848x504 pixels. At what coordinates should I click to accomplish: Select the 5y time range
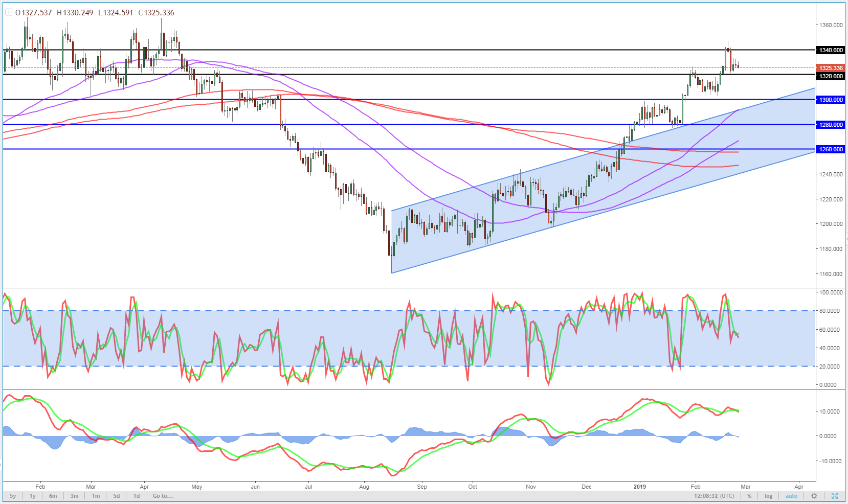click(13, 496)
